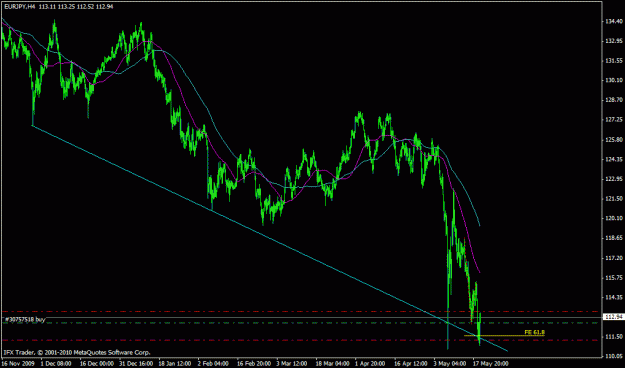Click the 130.10 price scale label

click(614, 81)
